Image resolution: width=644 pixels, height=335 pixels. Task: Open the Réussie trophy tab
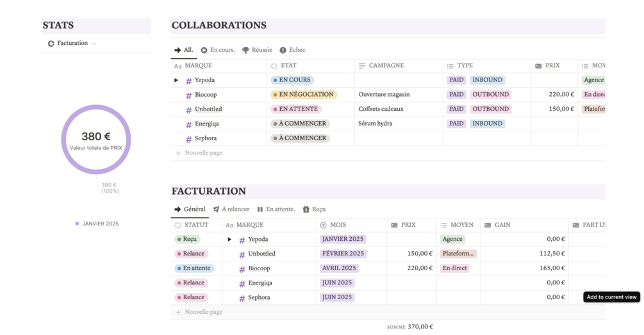point(257,50)
